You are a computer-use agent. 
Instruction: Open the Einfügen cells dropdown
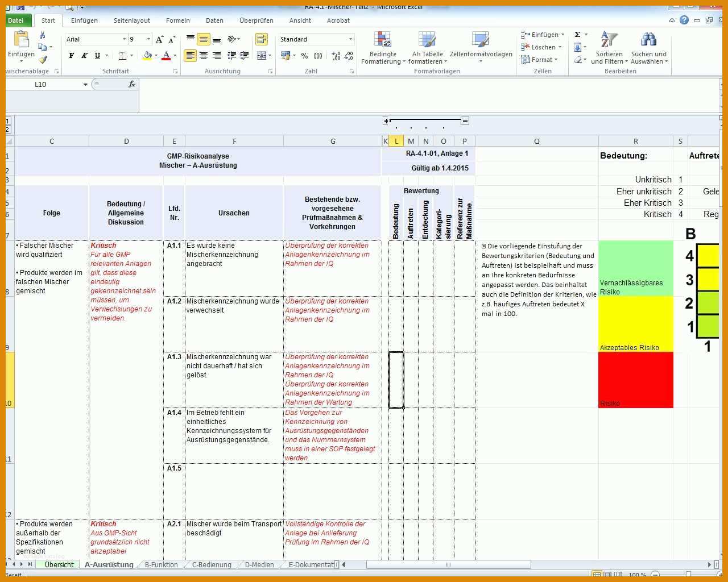[542, 35]
